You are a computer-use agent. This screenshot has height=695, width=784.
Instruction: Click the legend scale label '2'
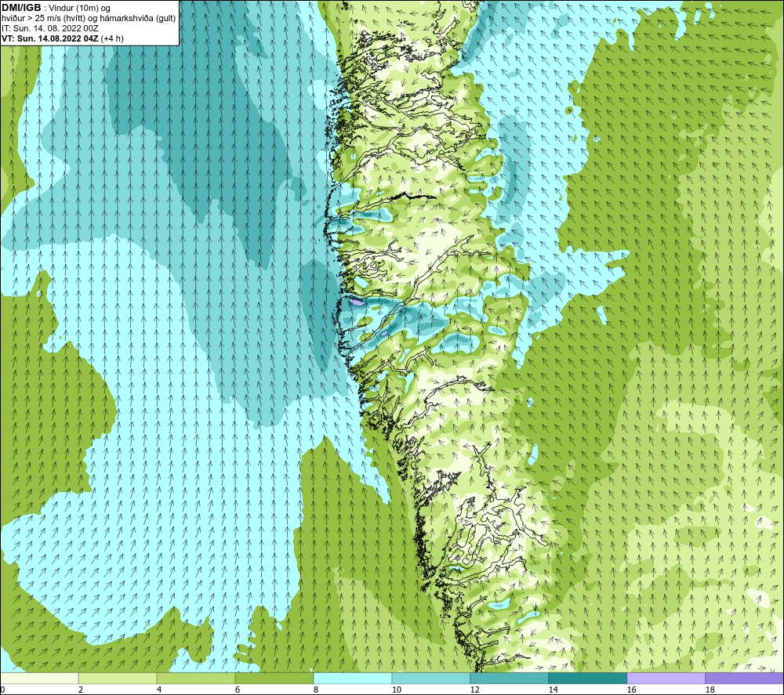[81, 690]
